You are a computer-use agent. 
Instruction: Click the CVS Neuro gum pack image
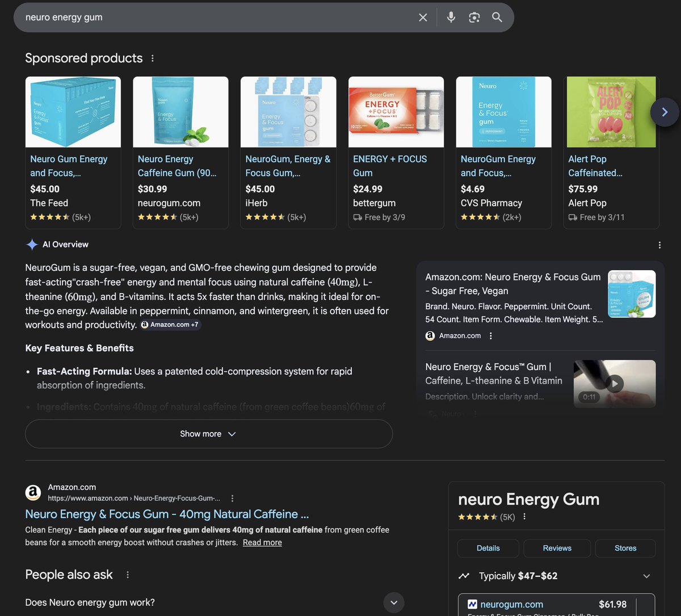point(504,112)
